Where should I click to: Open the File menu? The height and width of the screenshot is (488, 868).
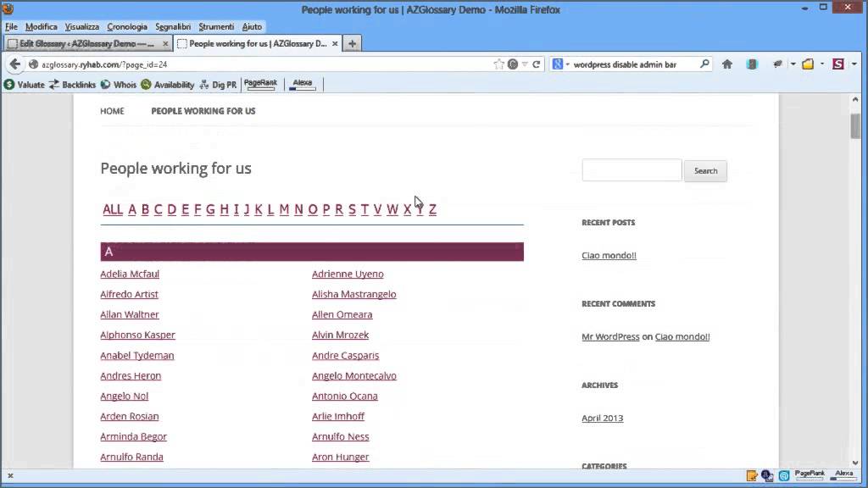tap(11, 26)
